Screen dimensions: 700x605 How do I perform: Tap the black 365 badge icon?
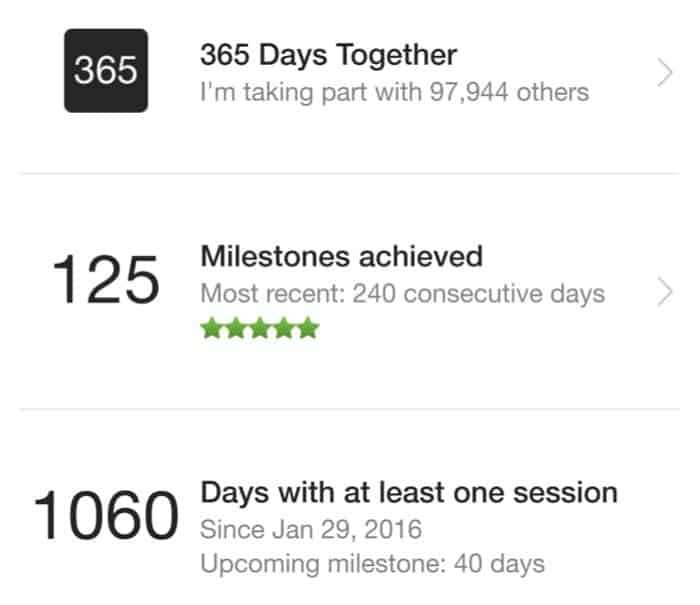point(106,71)
